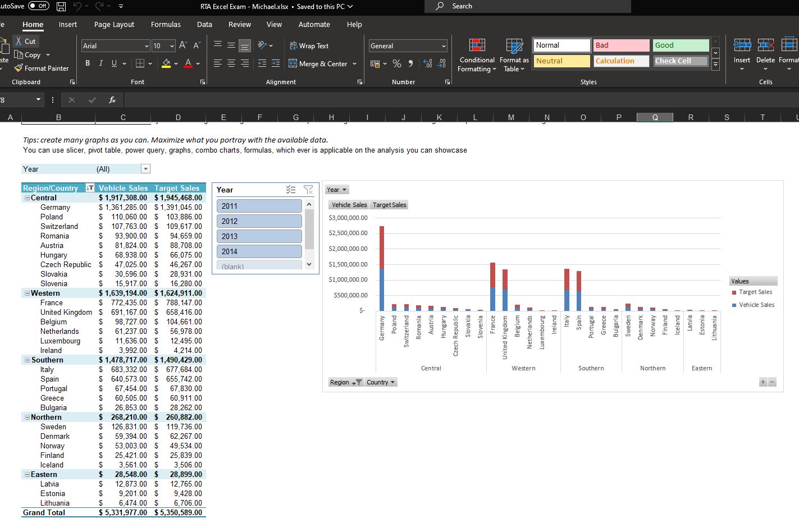Screen dimensions: 799x532
Task: Increase font size with larger A icon
Action: pos(183,45)
